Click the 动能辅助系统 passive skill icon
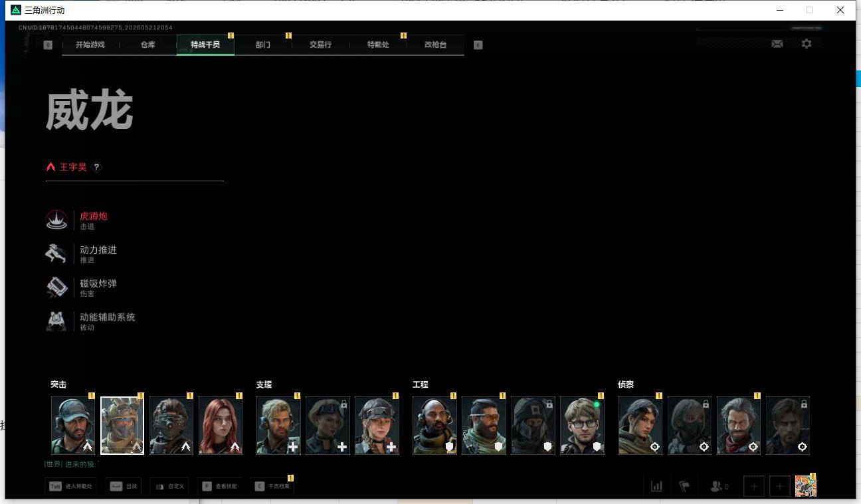 [56, 321]
